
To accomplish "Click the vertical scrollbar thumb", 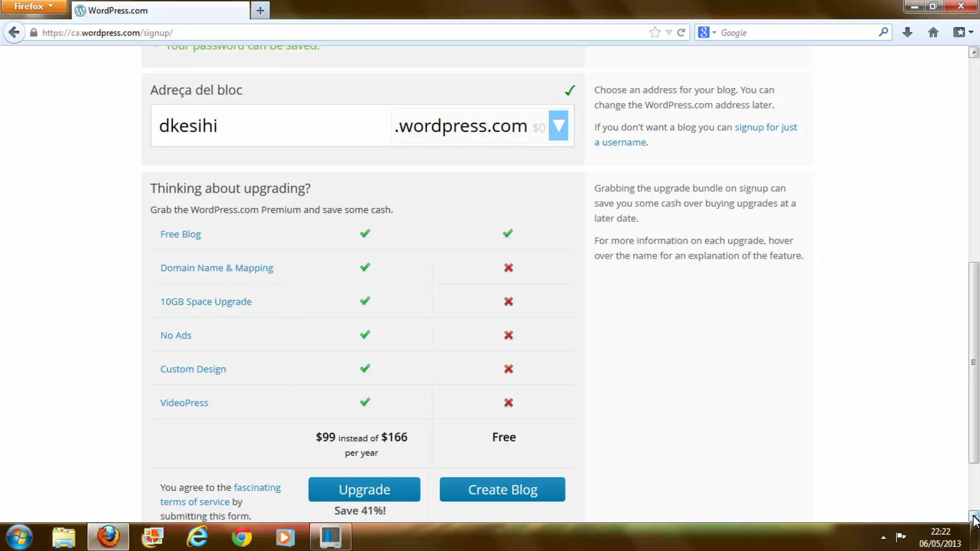I will [974, 362].
